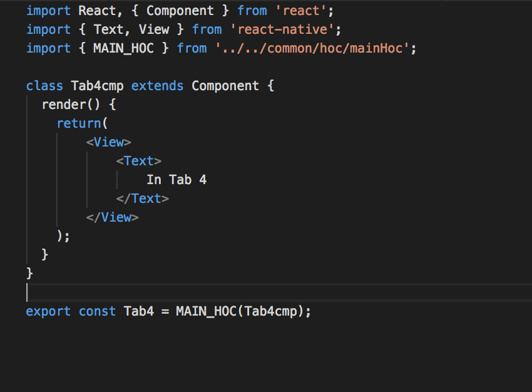532x392 pixels.
Task: Click opening <Text> tag
Action: (x=139, y=161)
